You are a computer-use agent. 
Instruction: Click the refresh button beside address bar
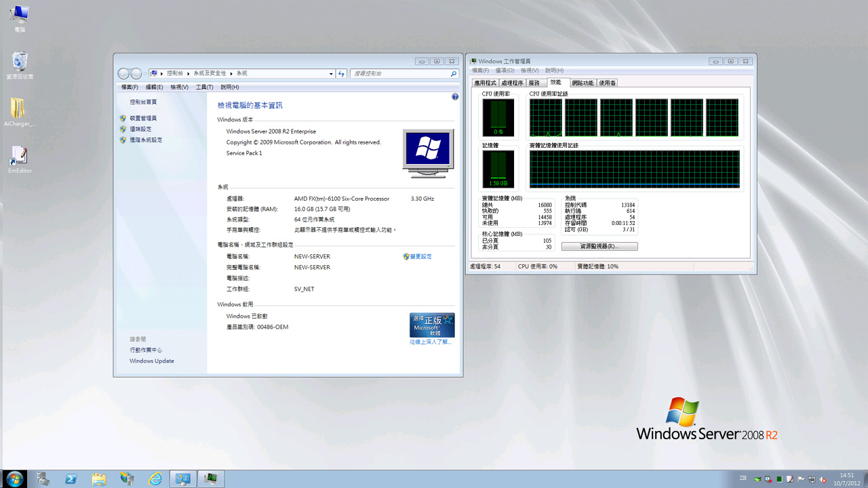pyautogui.click(x=341, y=73)
